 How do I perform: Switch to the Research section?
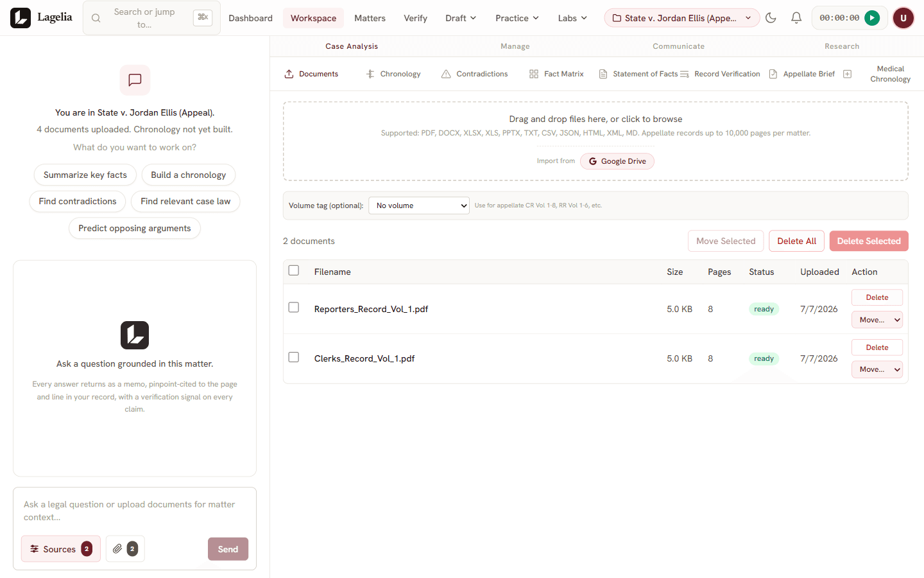[842, 46]
